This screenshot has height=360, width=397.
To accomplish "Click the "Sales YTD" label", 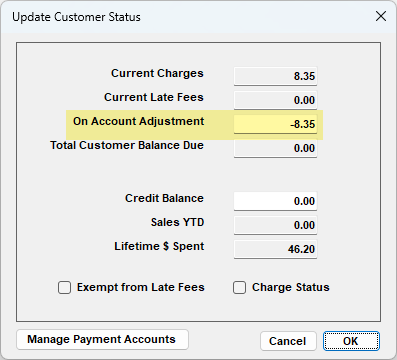I will (x=177, y=222).
